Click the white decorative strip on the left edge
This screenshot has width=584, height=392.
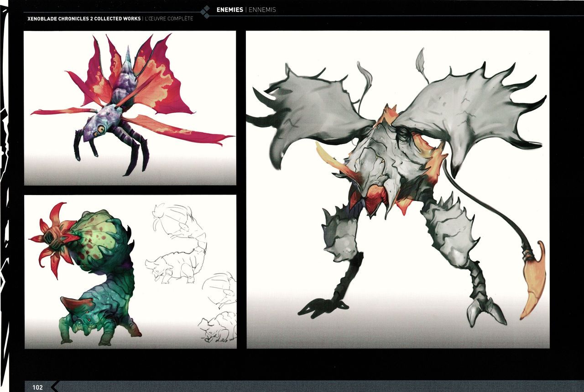[x=5, y=196]
